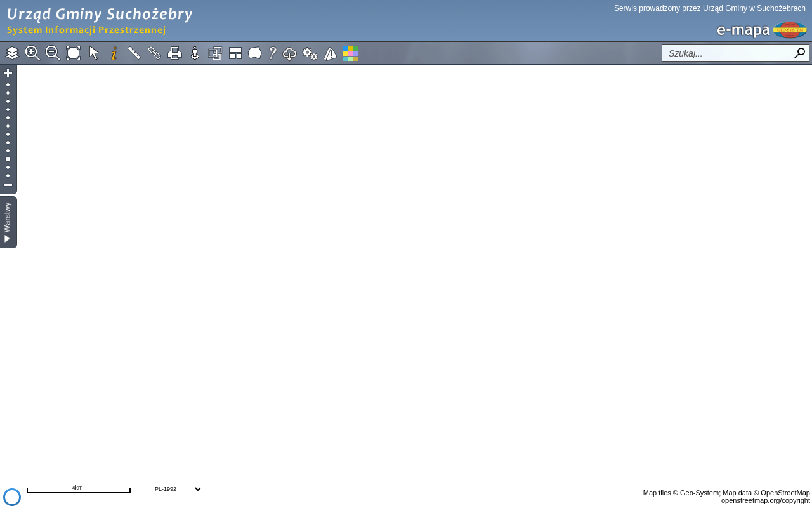The height and width of the screenshot is (508, 812).
Task: Click the cloud download icon
Action: tap(290, 54)
